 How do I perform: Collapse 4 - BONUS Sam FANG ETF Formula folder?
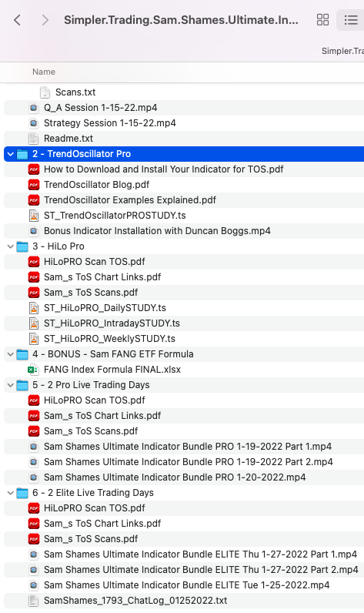click(11, 354)
